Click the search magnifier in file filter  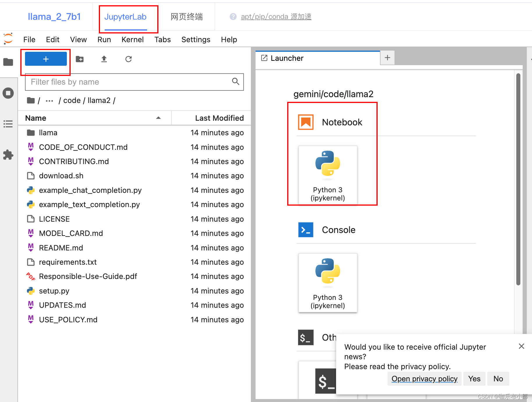point(236,82)
